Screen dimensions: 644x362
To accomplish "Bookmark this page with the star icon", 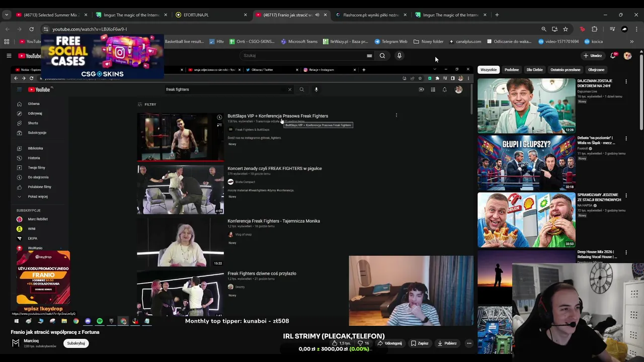I will pos(566,29).
